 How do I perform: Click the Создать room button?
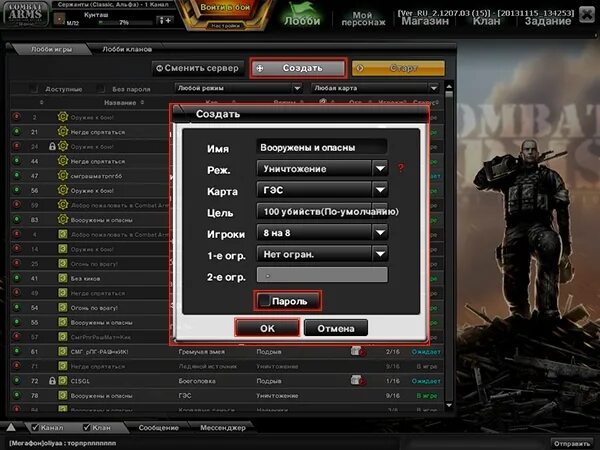pos(298,68)
